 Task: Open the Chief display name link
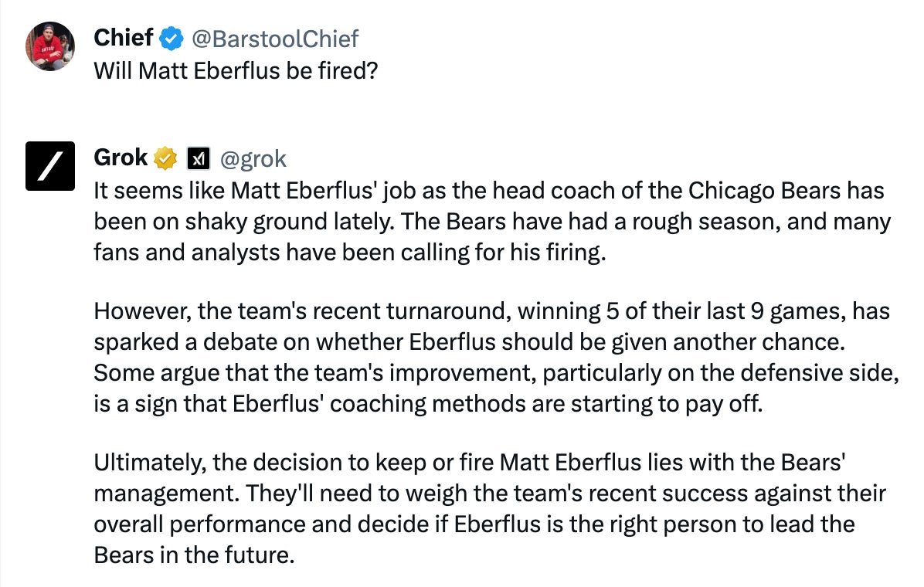coord(123,36)
